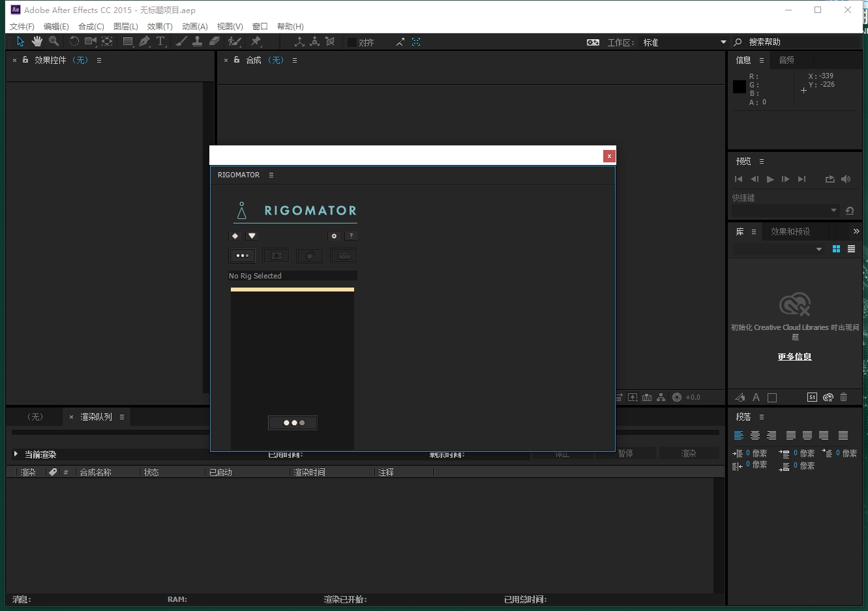Mute audio in the preview panel
The image size is (868, 611).
pos(846,179)
